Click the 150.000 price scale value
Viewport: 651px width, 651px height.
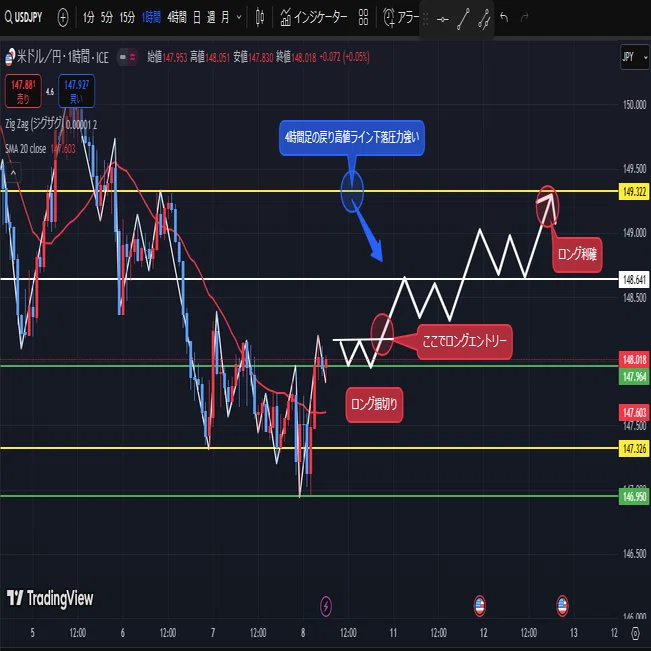(634, 105)
